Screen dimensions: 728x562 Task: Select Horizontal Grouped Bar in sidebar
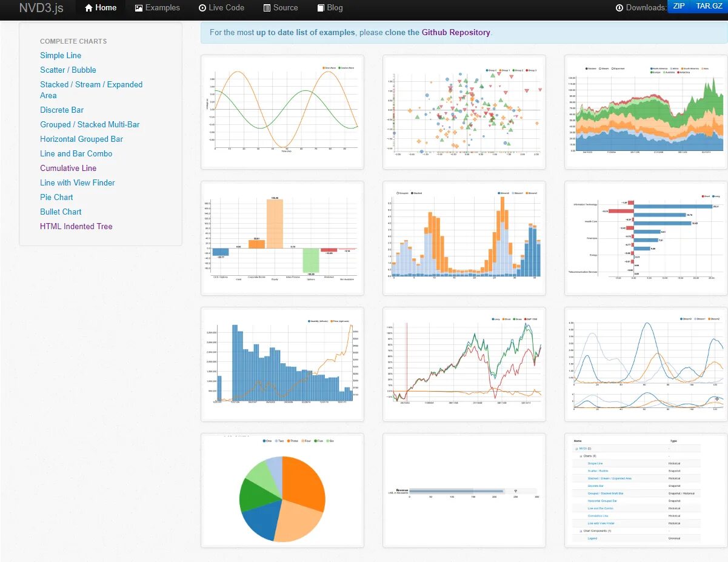click(x=81, y=139)
